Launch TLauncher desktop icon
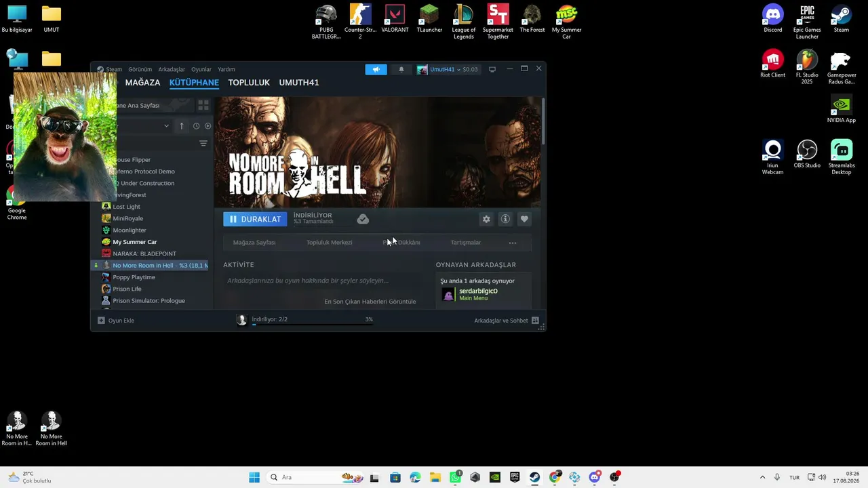 (x=429, y=18)
